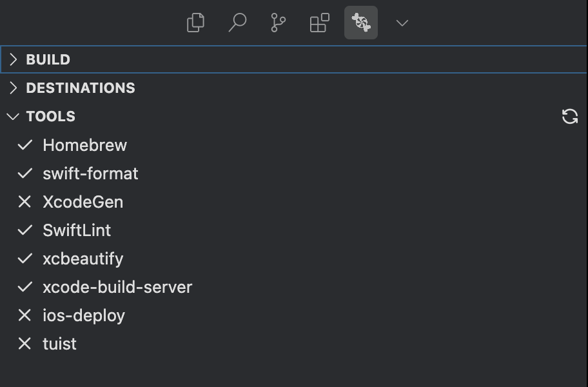Select the xcode-build-server tool entry
The height and width of the screenshot is (387, 588).
point(117,287)
